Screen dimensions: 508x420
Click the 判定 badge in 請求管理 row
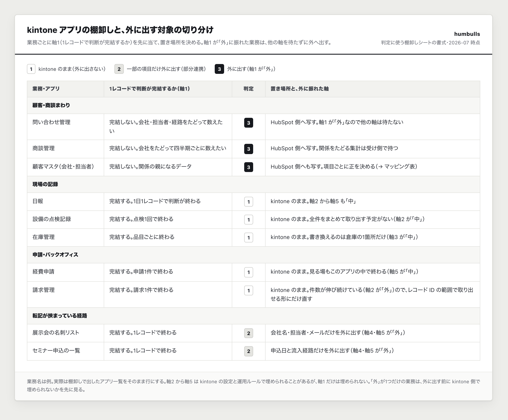(248, 291)
